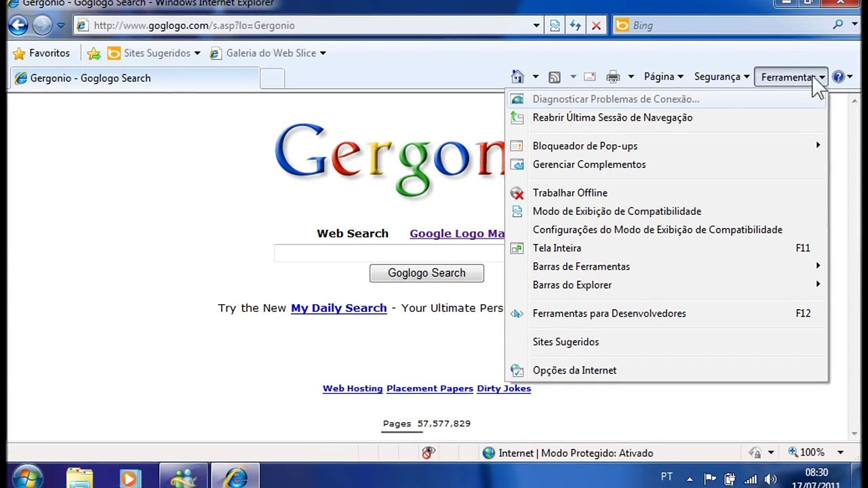Image resolution: width=868 pixels, height=488 pixels.
Task: Stop loading with the red X icon
Action: click(x=596, y=26)
